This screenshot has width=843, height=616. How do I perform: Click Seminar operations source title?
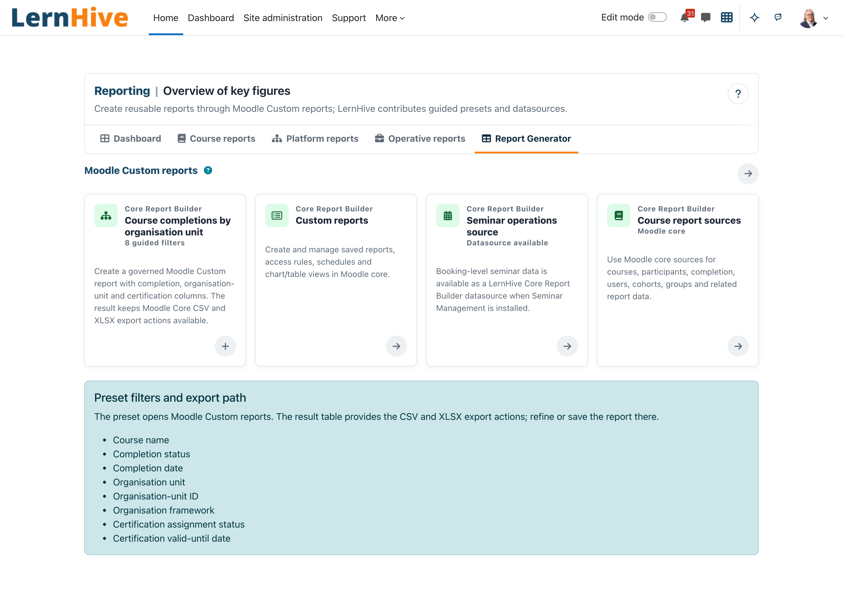(512, 226)
